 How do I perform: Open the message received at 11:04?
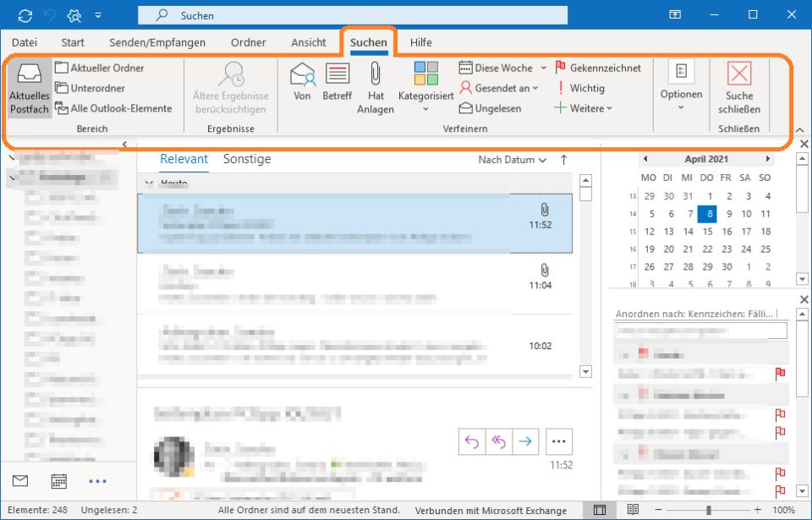tap(354, 284)
